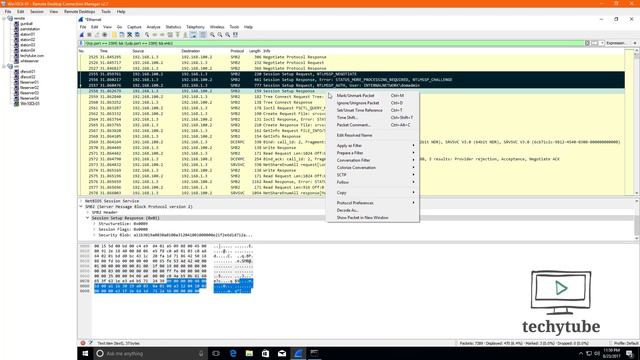Screen dimensions: 640x360
Task: Save the capture file icon
Action: pyautogui.click(x=122, y=35)
